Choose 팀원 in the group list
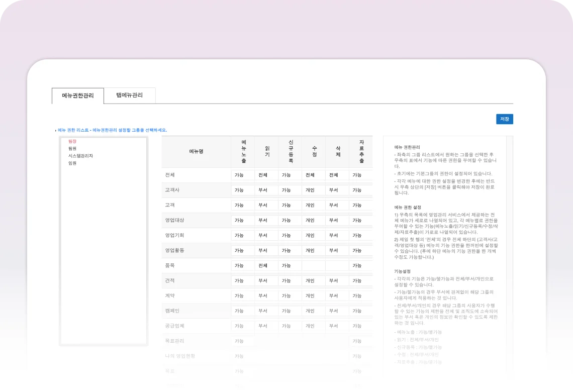The height and width of the screenshot is (392, 573). click(72, 149)
